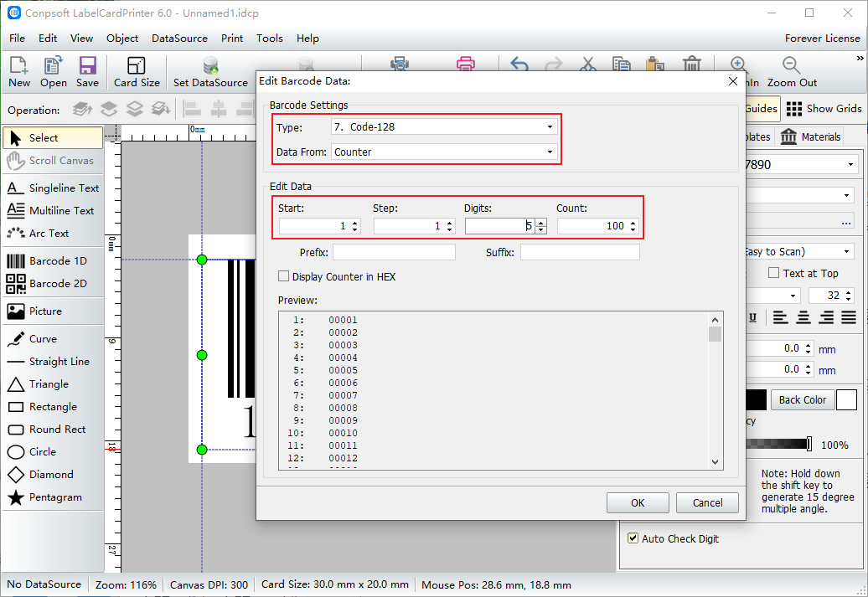The width and height of the screenshot is (868, 597).
Task: Choose the Multiline Text tool
Action: (x=53, y=211)
